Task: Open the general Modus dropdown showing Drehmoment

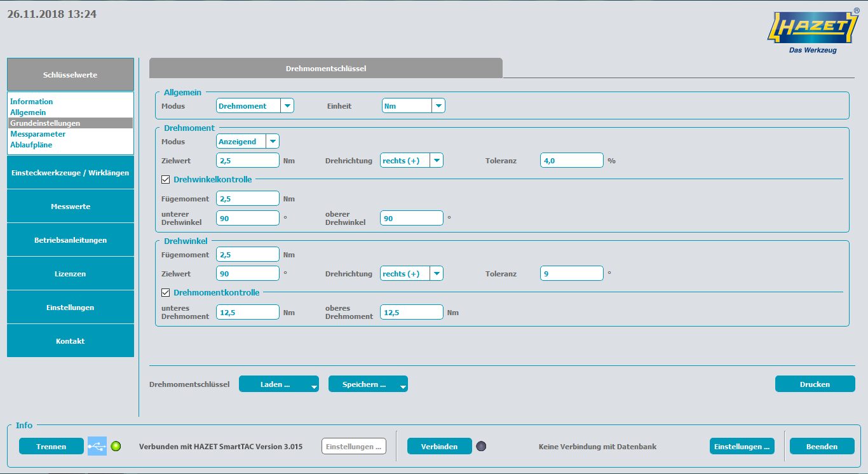Action: coord(255,106)
